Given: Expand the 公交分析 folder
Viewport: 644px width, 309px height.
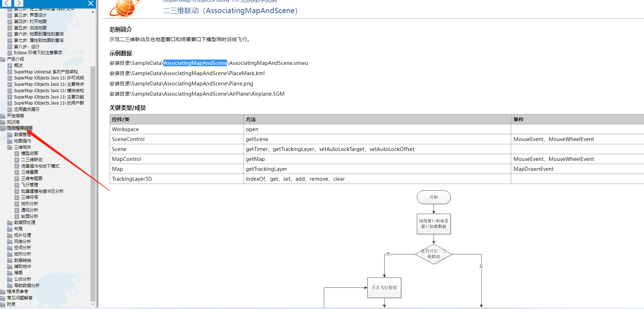Looking at the screenshot, I should [10, 279].
